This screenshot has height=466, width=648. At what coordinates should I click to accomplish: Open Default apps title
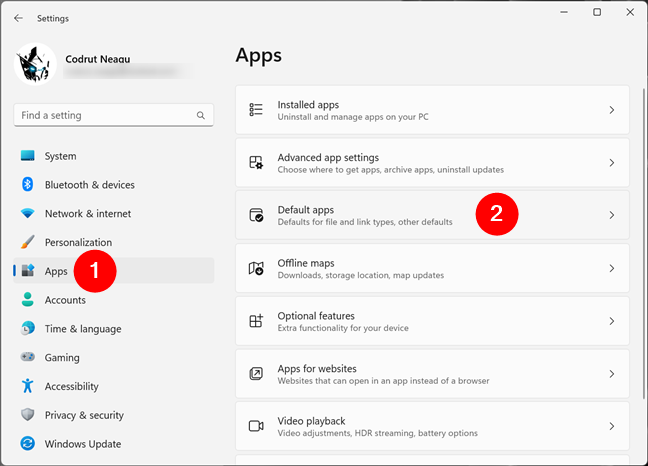(305, 210)
